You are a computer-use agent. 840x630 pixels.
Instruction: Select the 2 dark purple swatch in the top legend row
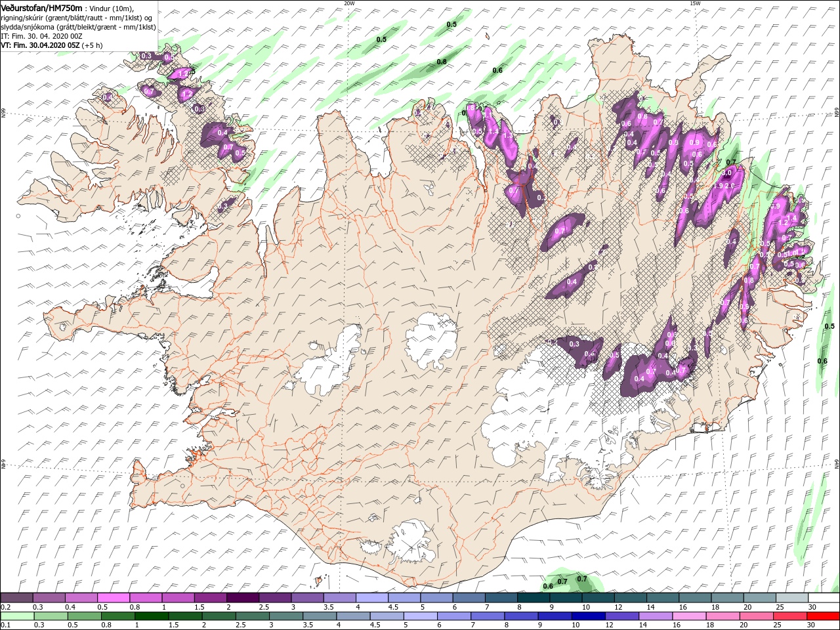[242, 598]
